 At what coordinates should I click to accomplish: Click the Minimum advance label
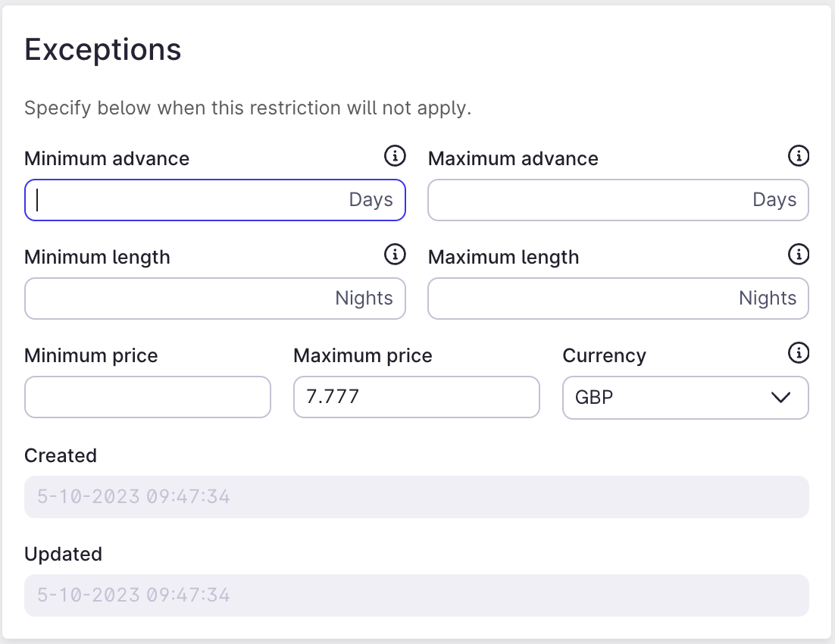107,159
